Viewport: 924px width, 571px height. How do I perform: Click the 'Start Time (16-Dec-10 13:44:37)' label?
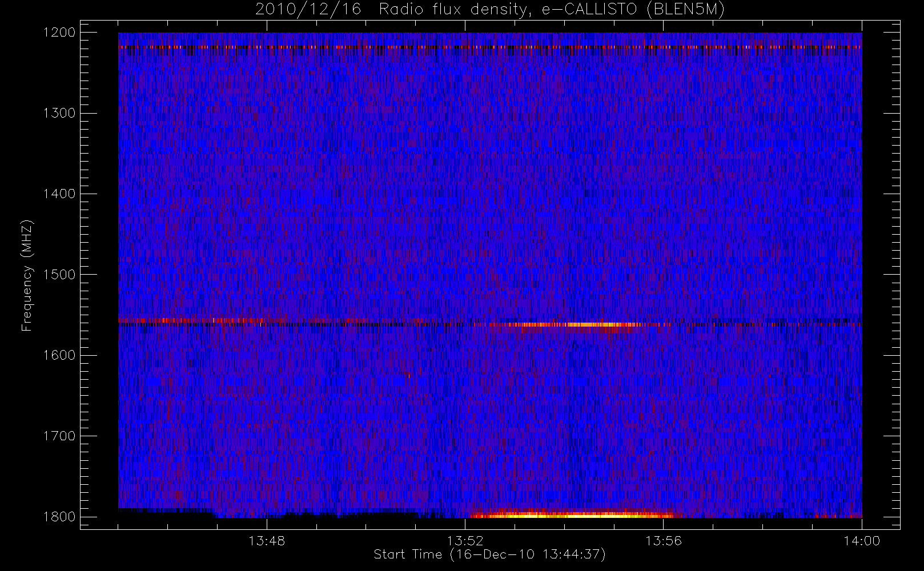click(489, 554)
